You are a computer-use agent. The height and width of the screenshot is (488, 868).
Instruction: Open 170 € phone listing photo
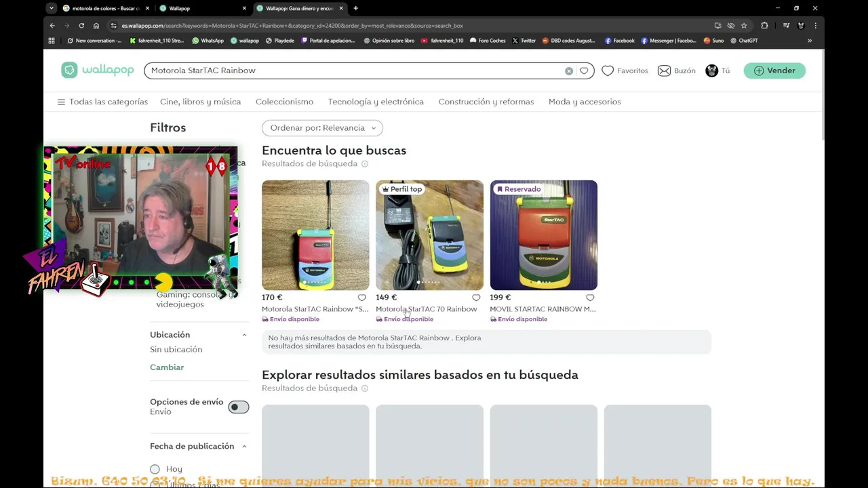pyautogui.click(x=315, y=235)
